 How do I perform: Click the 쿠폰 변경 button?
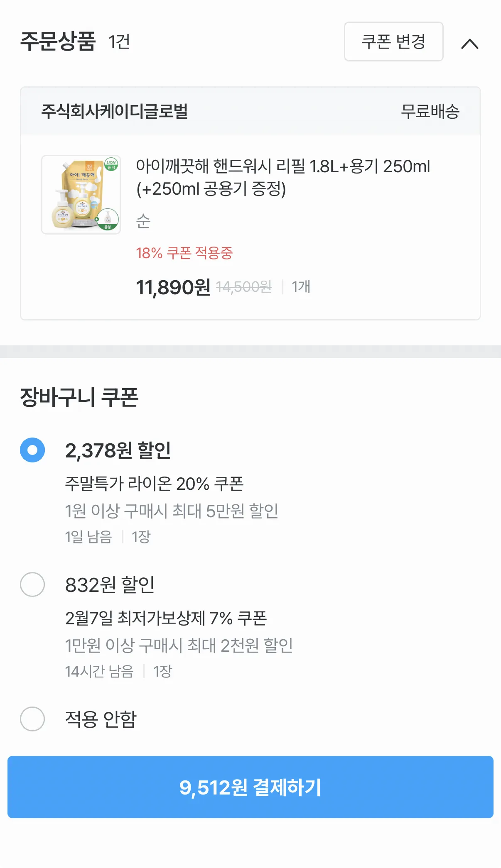[393, 42]
